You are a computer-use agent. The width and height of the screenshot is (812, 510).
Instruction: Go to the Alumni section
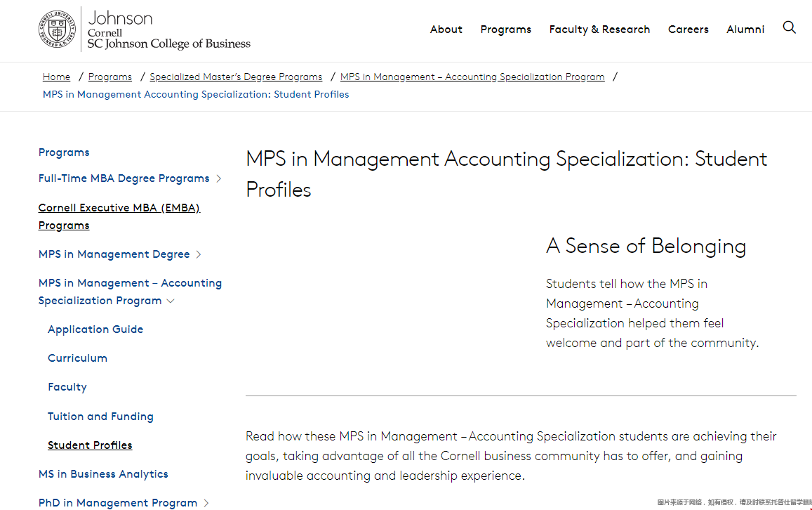pyautogui.click(x=745, y=30)
